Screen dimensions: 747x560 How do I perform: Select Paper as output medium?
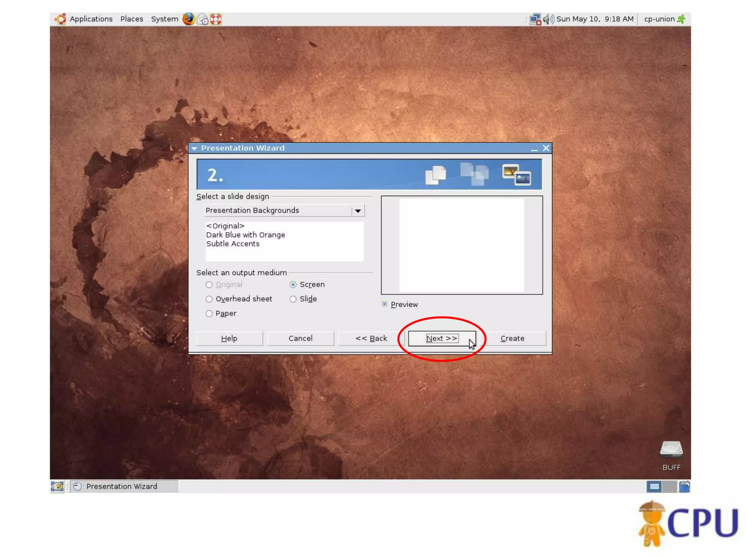click(209, 314)
